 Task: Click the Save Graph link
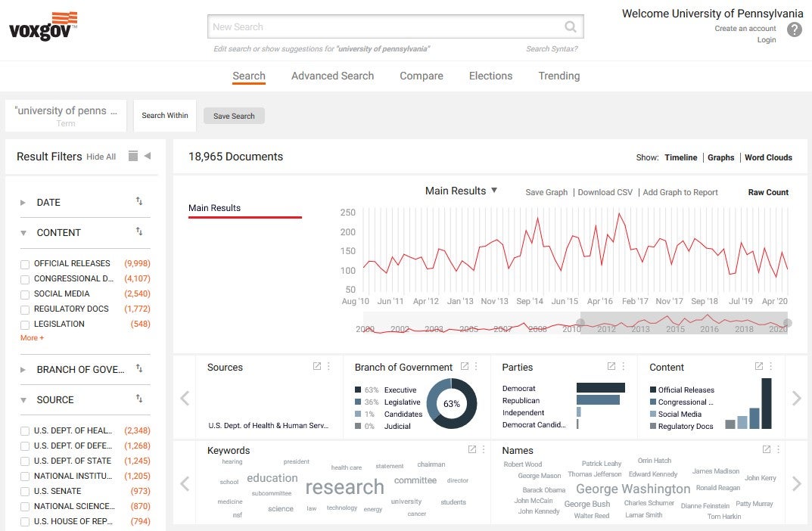tap(546, 192)
